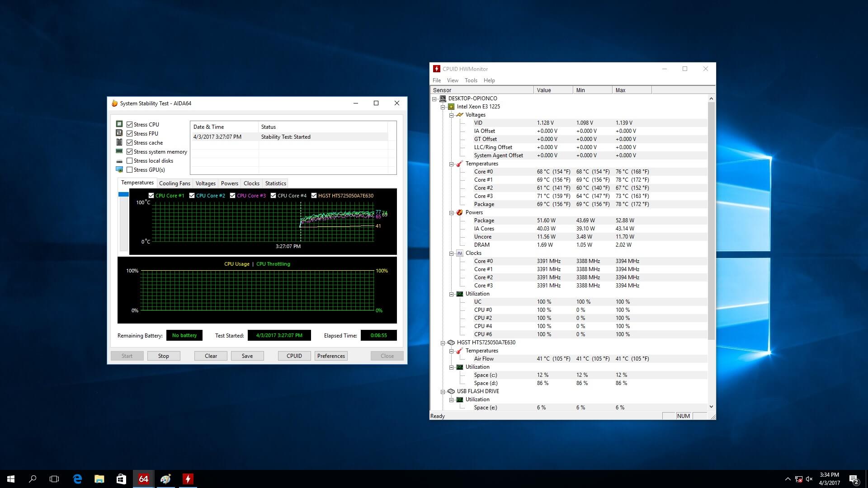Screen dimensions: 868x488
Task: Open the Tools menu in HWMonitor
Action: 471,80
